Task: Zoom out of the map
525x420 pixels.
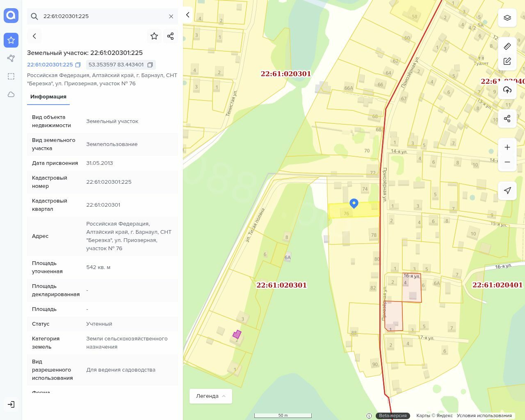Action: pos(507,162)
